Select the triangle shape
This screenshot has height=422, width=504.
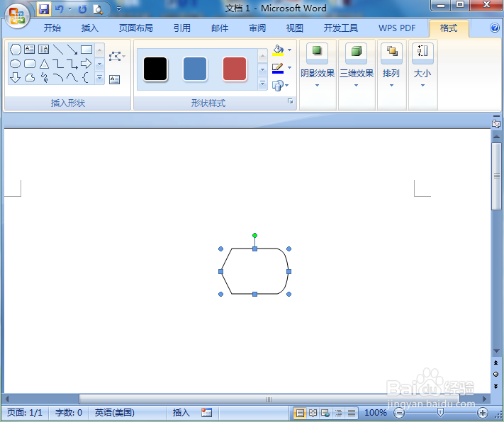coord(44,64)
